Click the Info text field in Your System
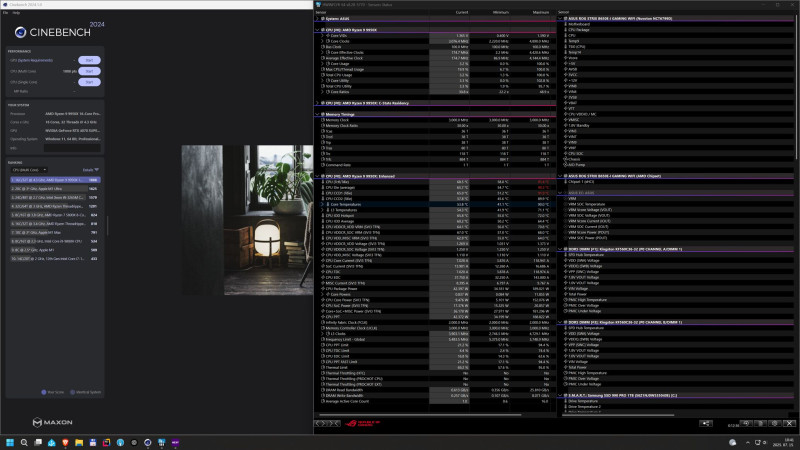Screen dimensions: 800x450 [72, 148]
